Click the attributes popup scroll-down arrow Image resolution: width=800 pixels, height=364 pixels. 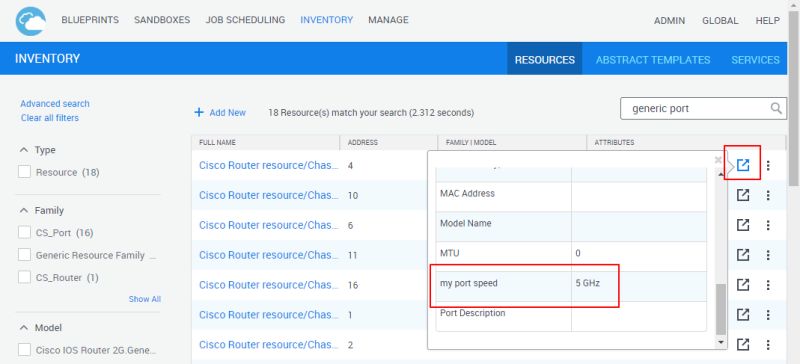click(x=720, y=342)
